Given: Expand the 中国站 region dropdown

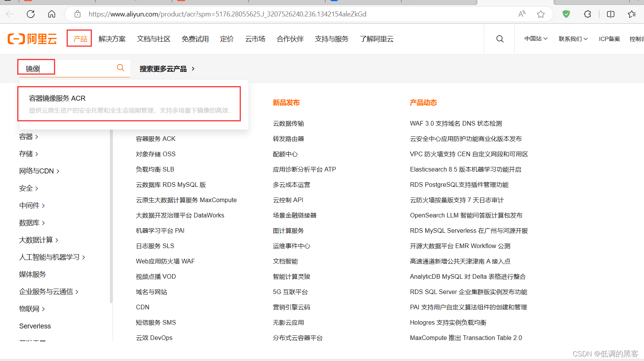Looking at the screenshot, I should 536,39.
